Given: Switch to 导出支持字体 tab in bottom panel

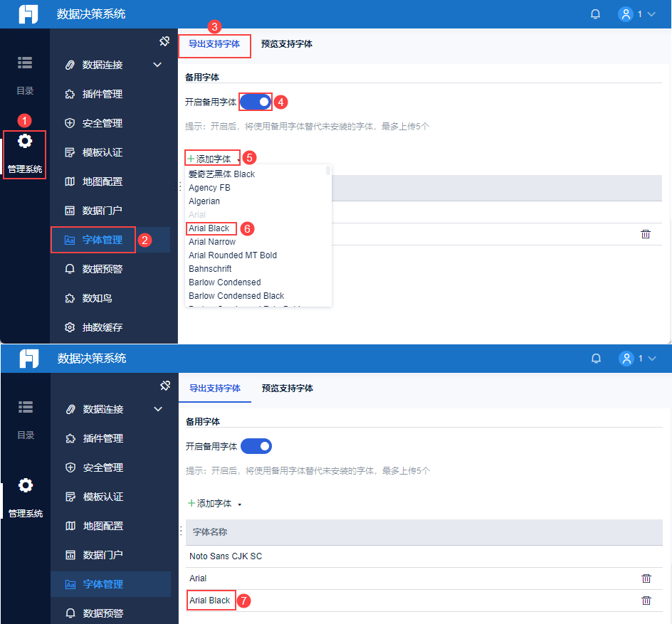Looking at the screenshot, I should tap(215, 388).
